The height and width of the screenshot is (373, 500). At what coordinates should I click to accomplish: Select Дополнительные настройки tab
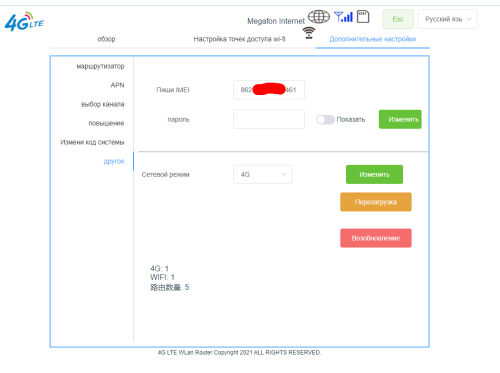(x=372, y=39)
